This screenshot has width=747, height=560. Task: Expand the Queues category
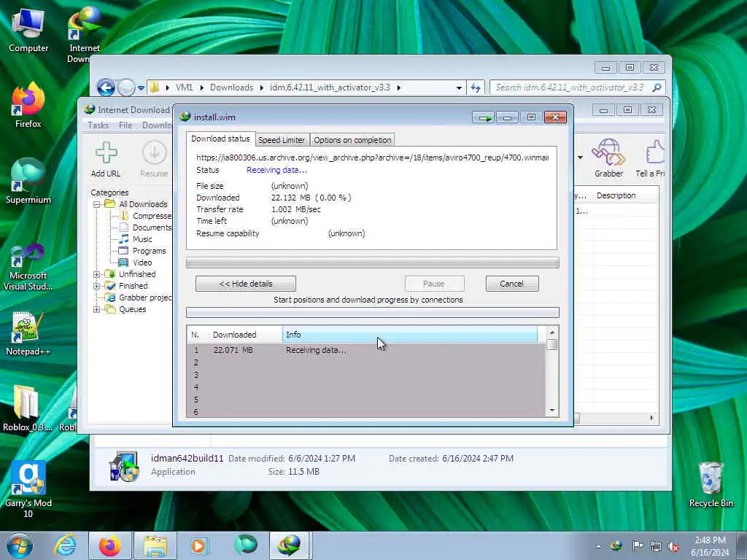(97, 309)
